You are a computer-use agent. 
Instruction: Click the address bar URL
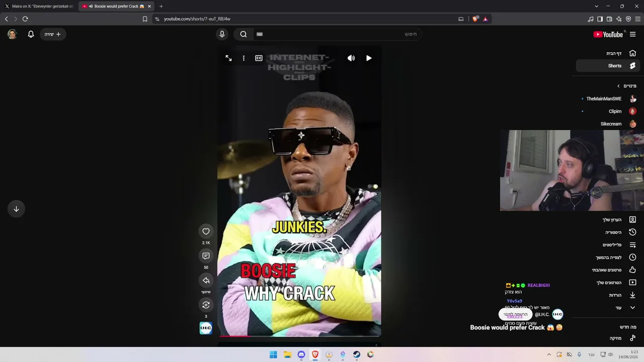(x=197, y=19)
